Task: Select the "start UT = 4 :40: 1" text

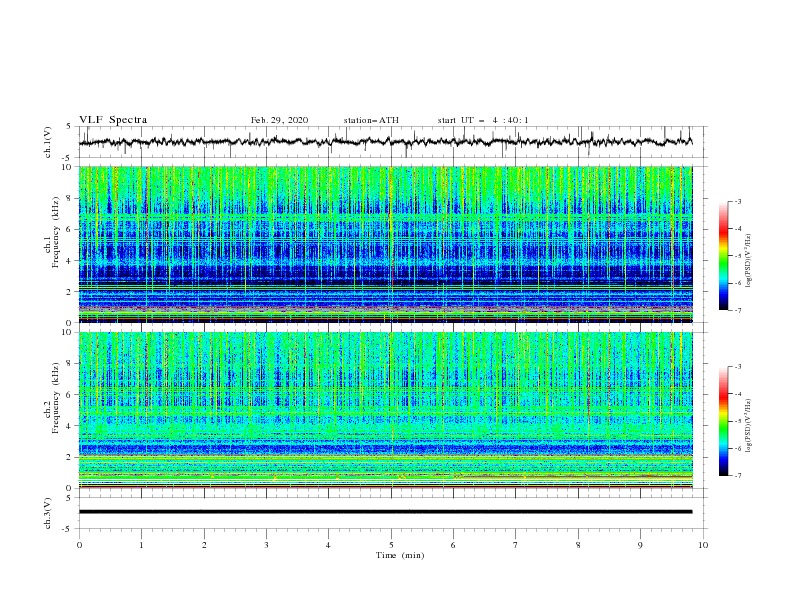Action: point(482,120)
